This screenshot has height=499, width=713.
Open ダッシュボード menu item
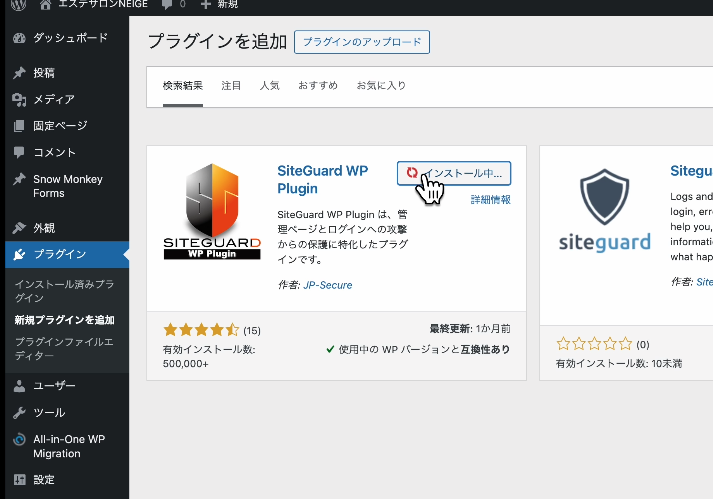(70, 38)
